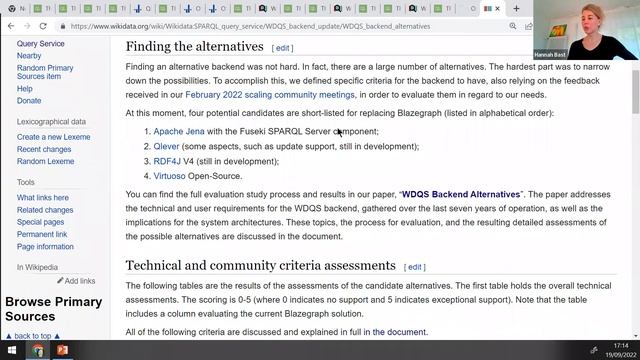Open the Virtuoso link

(x=169, y=176)
